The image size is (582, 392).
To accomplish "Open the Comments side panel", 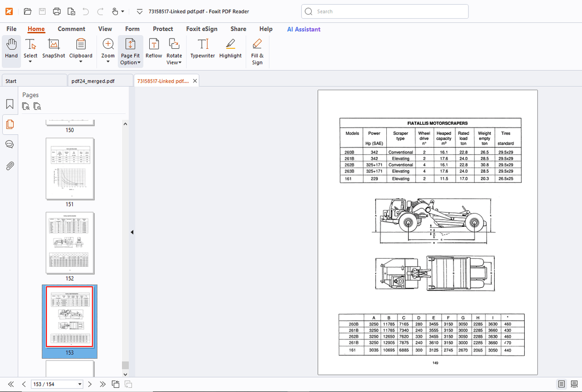I will (9, 144).
